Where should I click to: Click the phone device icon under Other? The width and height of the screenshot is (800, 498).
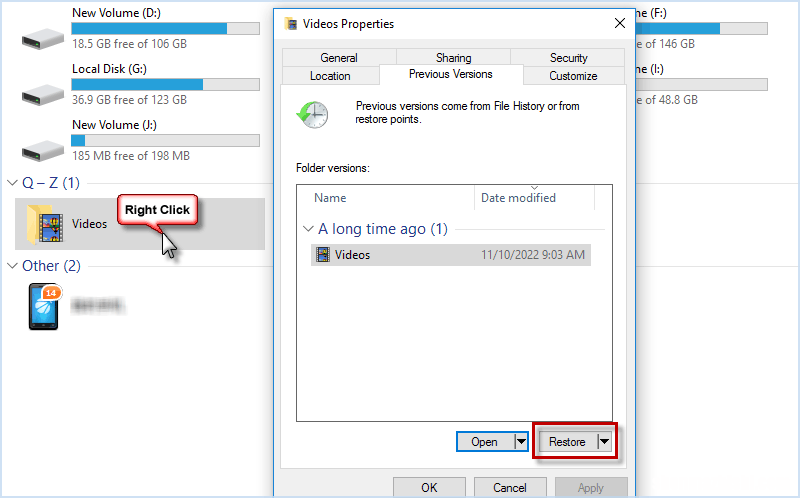[x=44, y=308]
